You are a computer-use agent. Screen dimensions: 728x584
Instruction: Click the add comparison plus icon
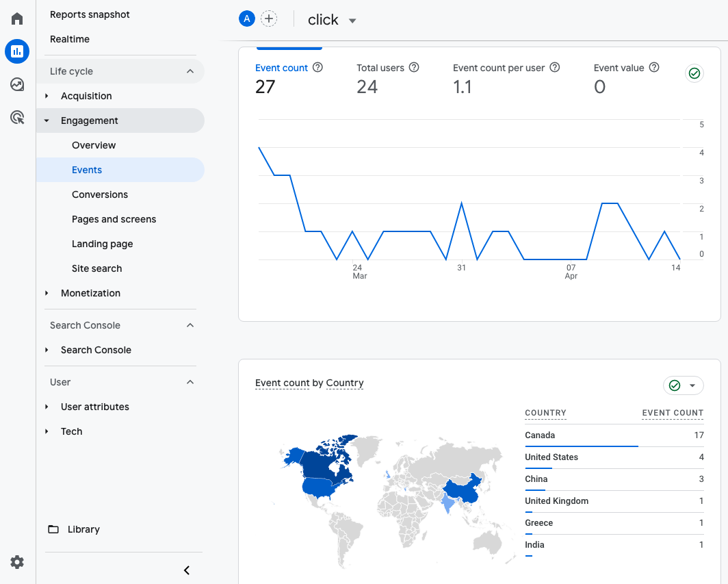270,19
